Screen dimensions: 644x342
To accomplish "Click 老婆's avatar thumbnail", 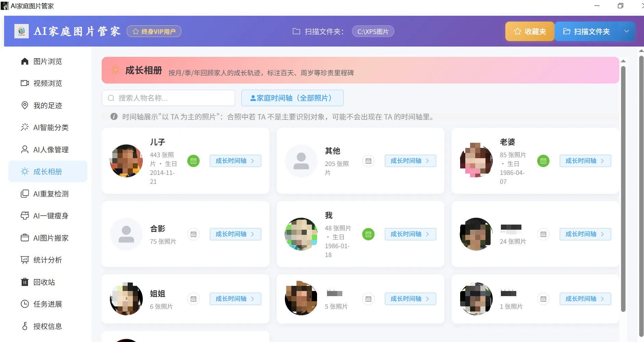I will coord(476,161).
